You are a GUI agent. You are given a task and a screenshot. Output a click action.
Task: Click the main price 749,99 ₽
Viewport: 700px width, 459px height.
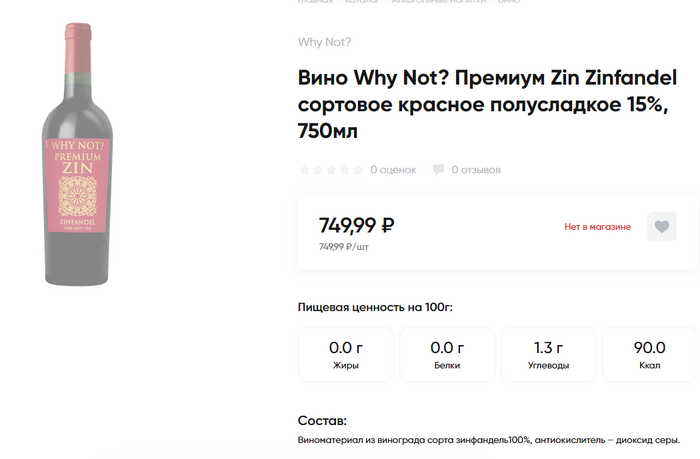coord(356,225)
